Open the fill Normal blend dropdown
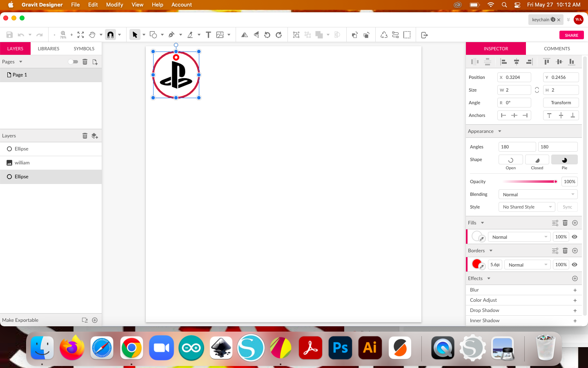The image size is (588, 368). click(519, 237)
